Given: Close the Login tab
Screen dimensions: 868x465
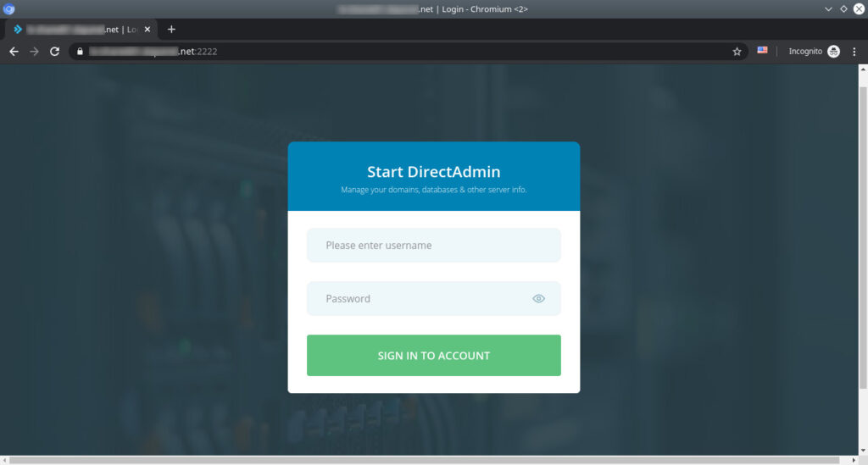Looking at the screenshot, I should click(147, 30).
